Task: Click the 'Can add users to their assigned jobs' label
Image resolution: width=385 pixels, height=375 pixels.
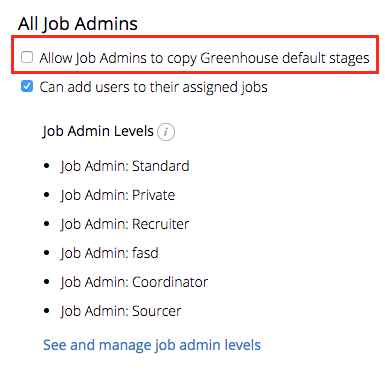Action: 153,87
